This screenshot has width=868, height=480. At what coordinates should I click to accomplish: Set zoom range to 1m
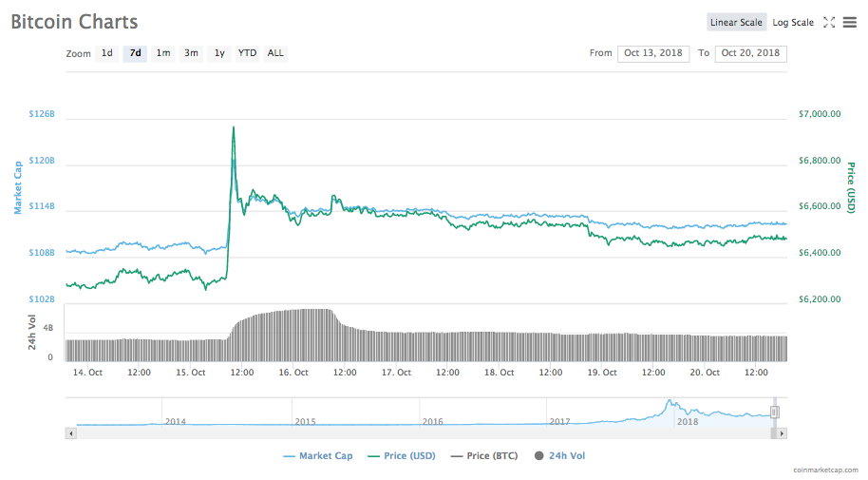pos(162,53)
